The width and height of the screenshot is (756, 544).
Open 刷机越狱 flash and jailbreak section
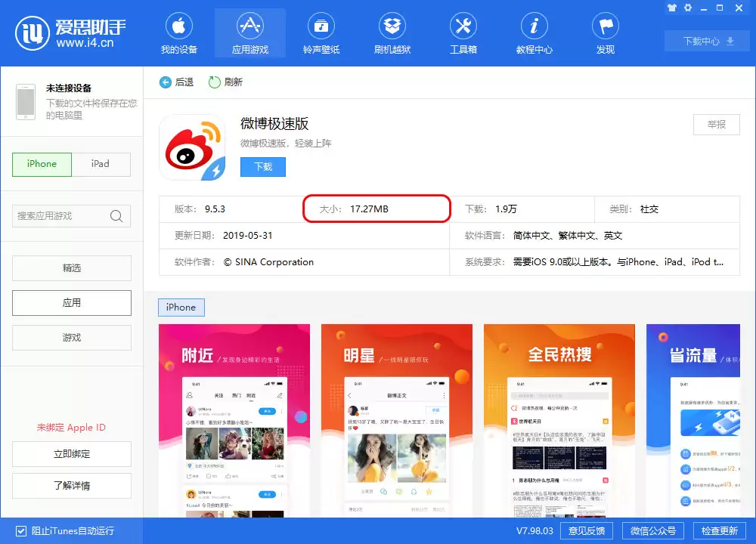point(392,26)
